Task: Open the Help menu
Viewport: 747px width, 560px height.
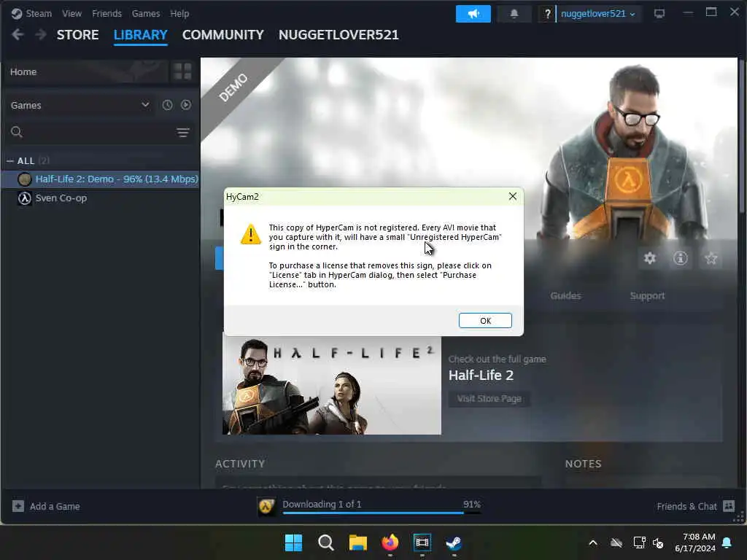Action: [179, 14]
